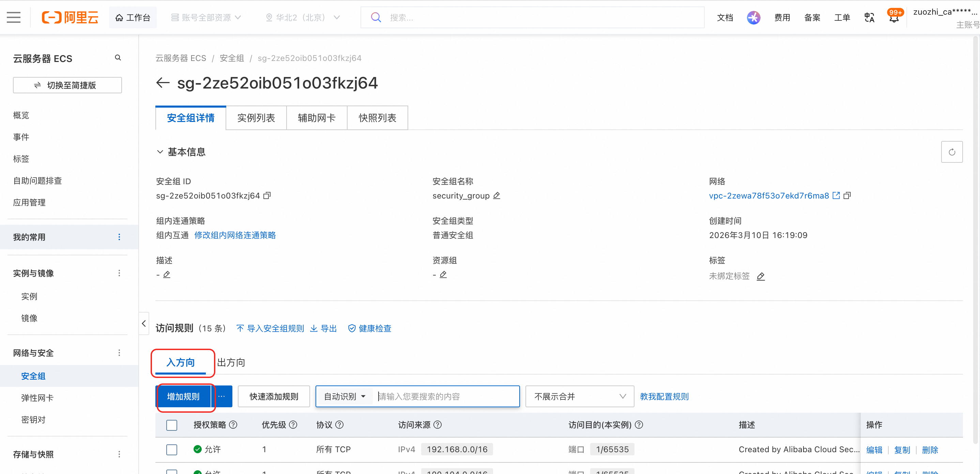Open 工作台 in top bar

(x=133, y=17)
